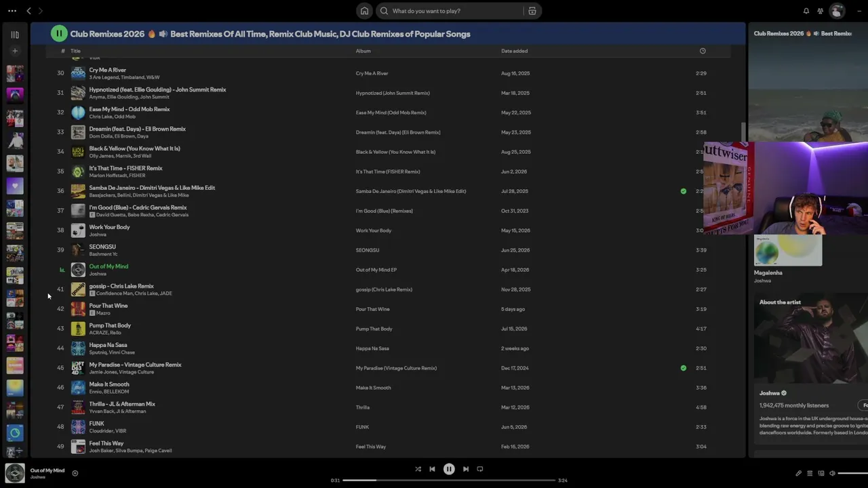Go back using the back arrow
Screen dimensions: 868x488
pyautogui.click(x=28, y=11)
